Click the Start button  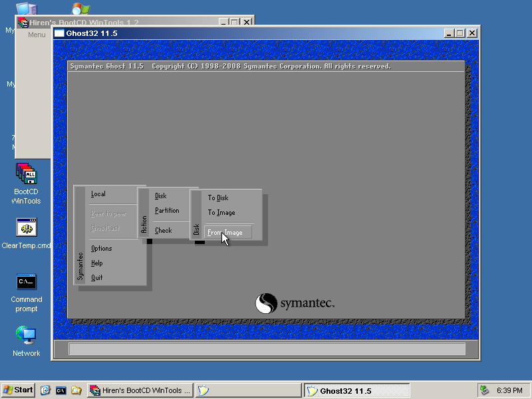[x=18, y=390]
